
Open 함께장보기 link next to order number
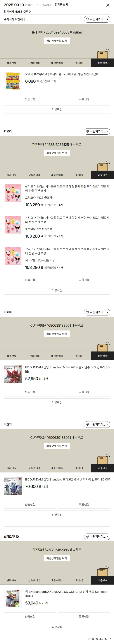pos(61,5)
